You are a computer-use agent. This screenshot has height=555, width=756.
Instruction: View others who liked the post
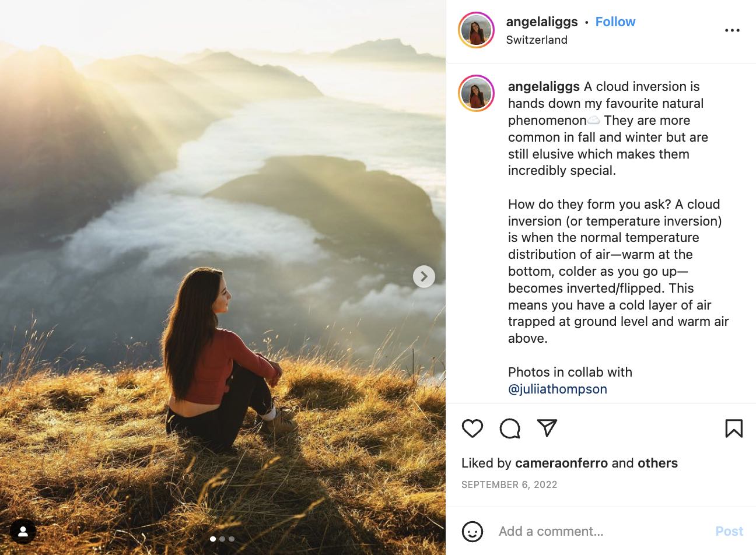[x=657, y=463]
